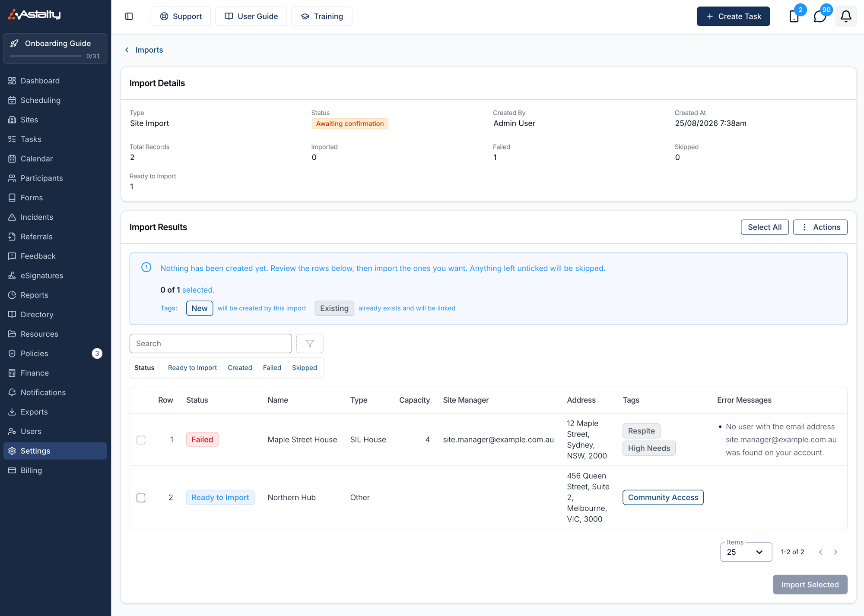Viewport: 864px width, 616px height.
Task: Click the Ready to Import badge on row 2
Action: coord(220,497)
